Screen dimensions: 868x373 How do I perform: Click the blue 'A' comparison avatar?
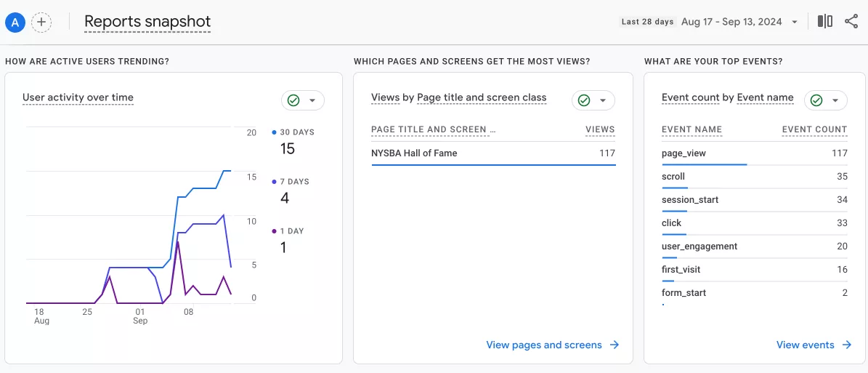click(x=15, y=22)
